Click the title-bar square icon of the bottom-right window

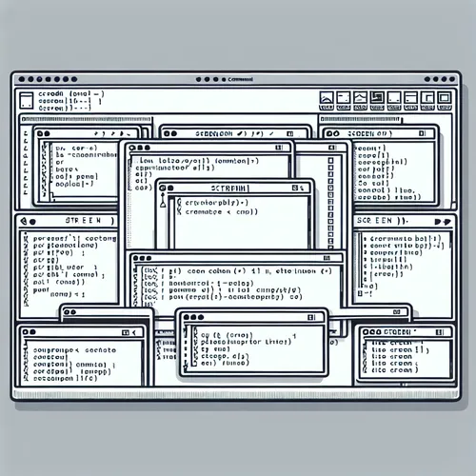coord(440,332)
